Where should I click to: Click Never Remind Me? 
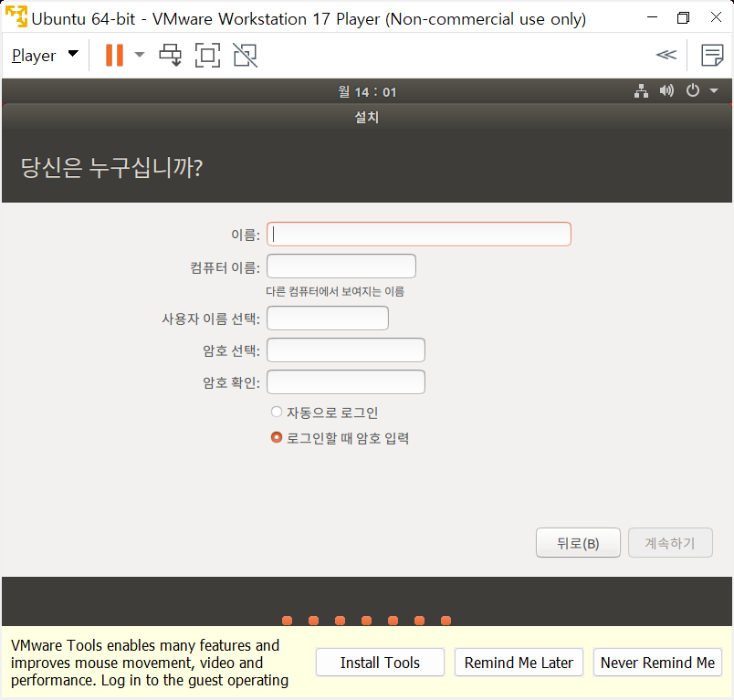point(657,663)
